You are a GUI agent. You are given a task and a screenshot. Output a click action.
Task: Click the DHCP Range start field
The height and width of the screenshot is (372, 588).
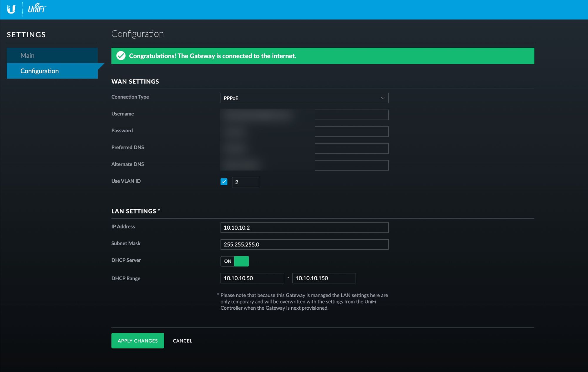[x=252, y=278]
